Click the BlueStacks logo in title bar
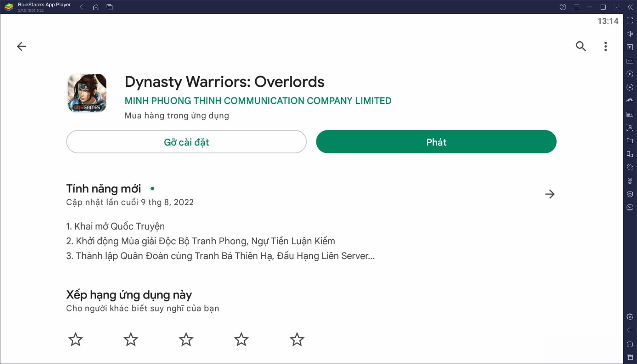The height and width of the screenshot is (364, 637). point(9,7)
